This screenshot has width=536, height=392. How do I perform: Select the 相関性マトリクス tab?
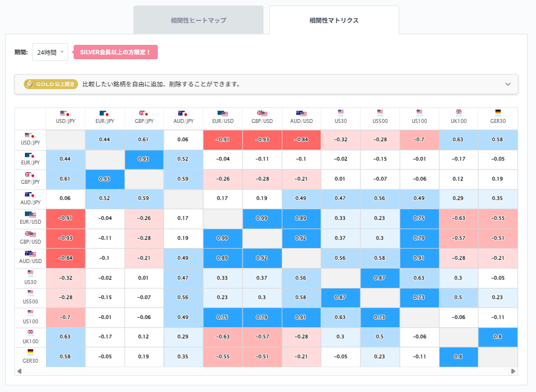click(334, 19)
